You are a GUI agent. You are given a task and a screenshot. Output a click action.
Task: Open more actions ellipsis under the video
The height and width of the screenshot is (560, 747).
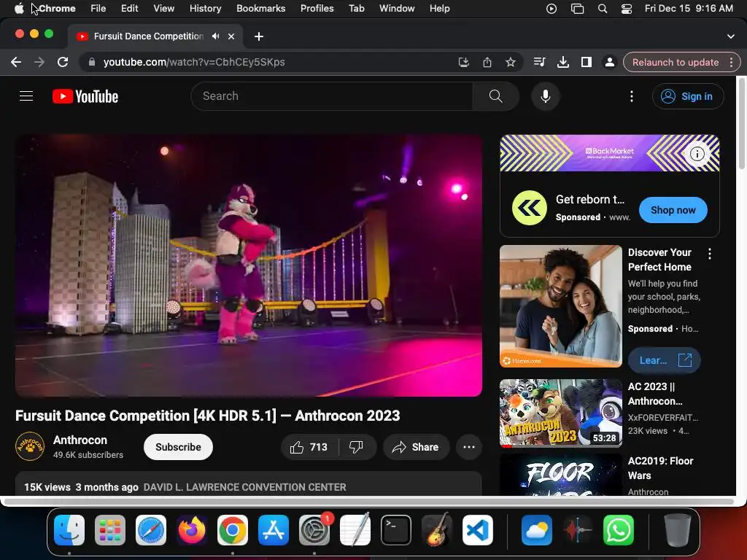coord(469,447)
